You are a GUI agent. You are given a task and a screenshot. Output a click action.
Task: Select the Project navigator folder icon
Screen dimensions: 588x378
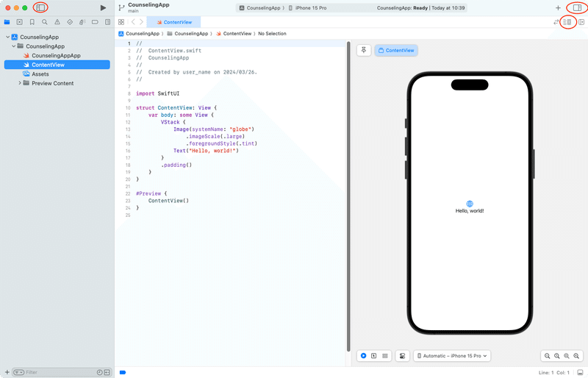coord(7,22)
